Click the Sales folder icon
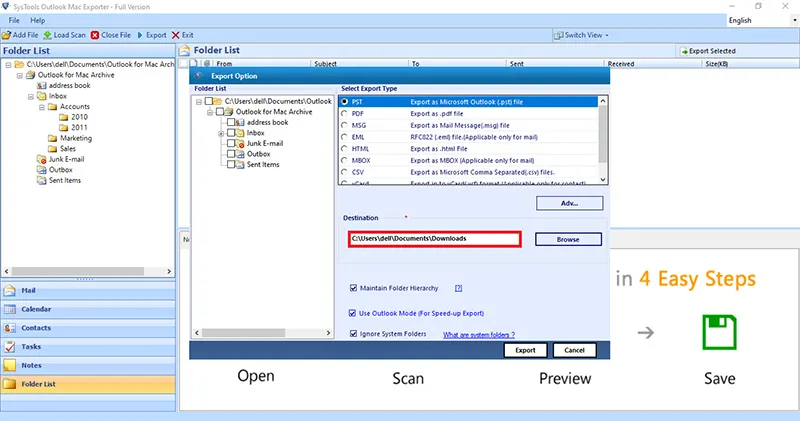Viewport: 800px width, 421px height. [x=53, y=148]
